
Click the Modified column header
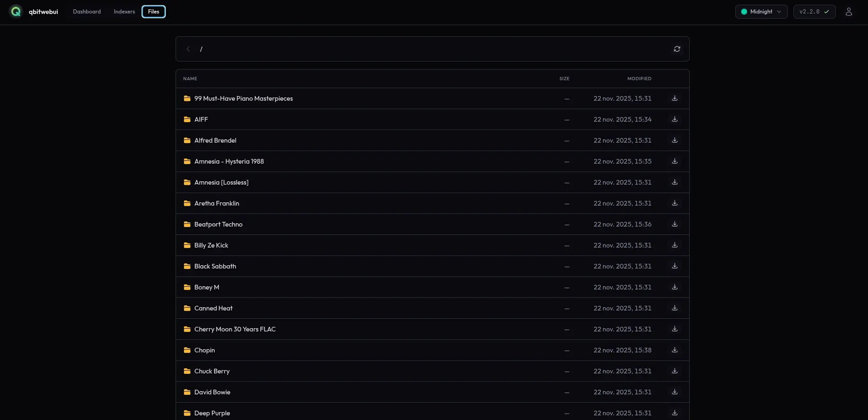(x=639, y=79)
